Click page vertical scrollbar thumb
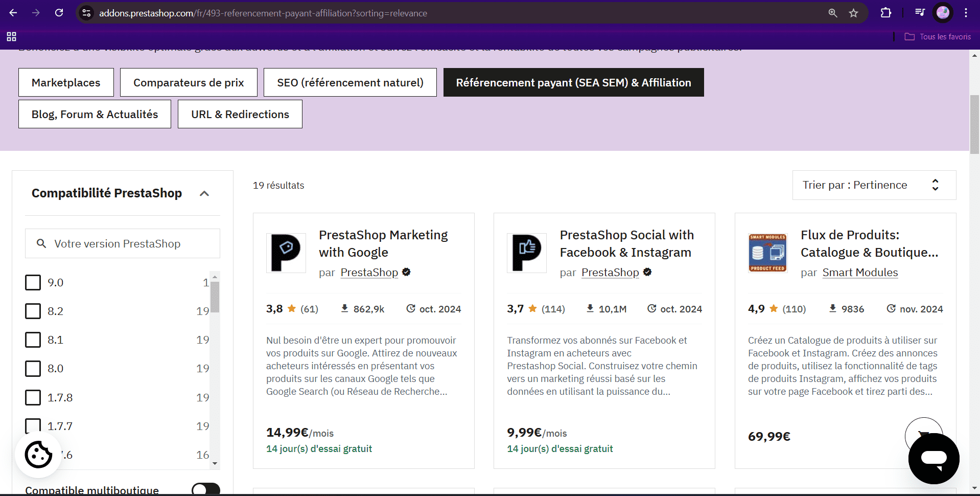Screen dimensions: 980x496 coord(974,124)
